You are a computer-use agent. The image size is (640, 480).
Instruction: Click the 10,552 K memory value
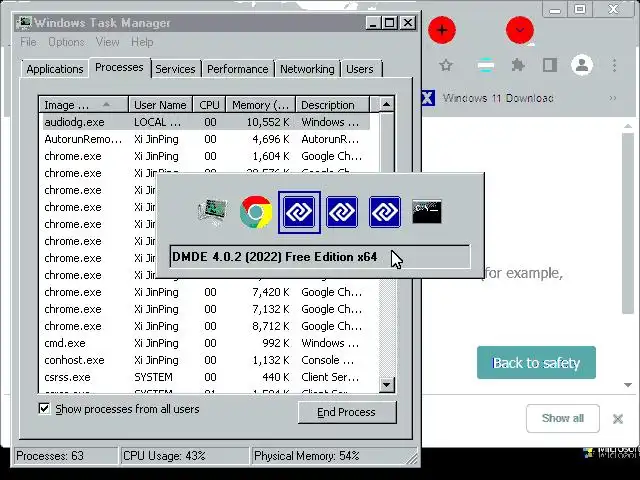pyautogui.click(x=268, y=122)
